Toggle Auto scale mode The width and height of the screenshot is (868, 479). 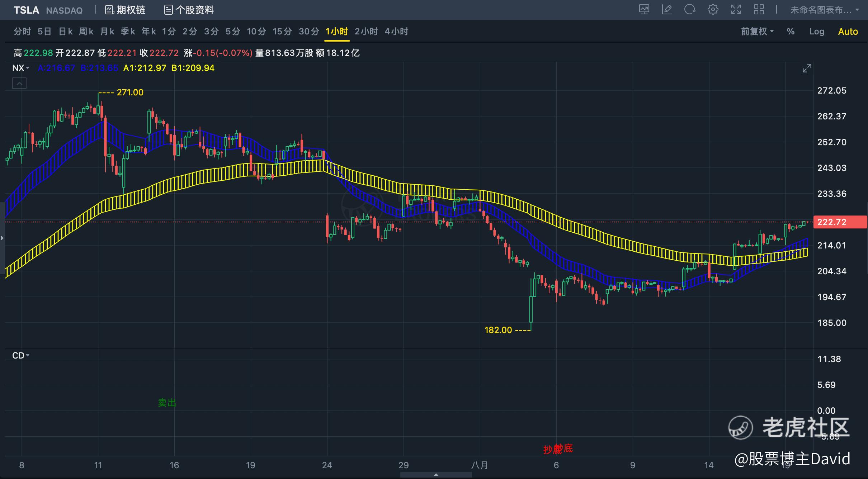point(848,32)
